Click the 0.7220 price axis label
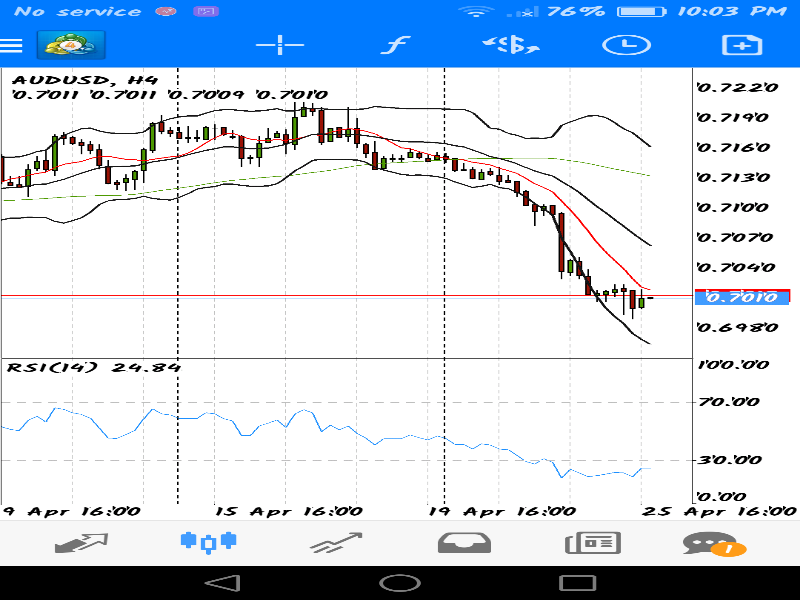Viewport: 800px width, 600px height. pos(738,87)
